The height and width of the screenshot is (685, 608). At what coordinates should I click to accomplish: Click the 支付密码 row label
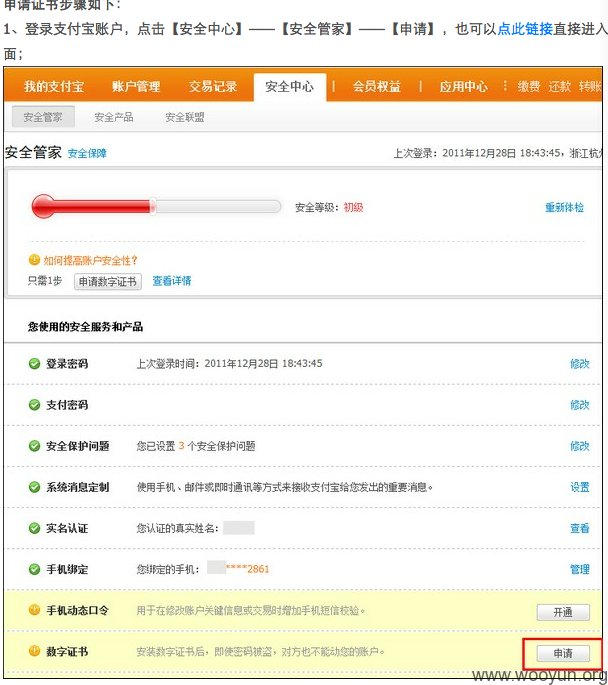pos(67,405)
